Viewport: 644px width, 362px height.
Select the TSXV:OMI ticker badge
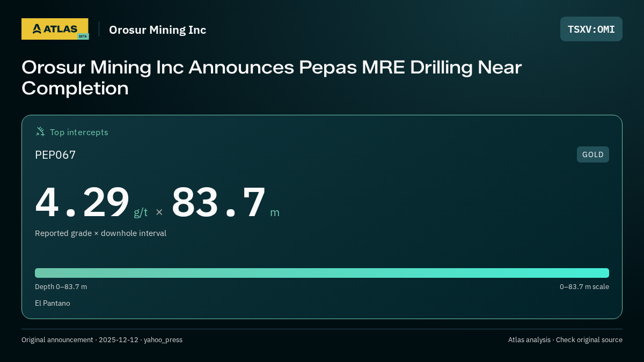[x=591, y=29]
